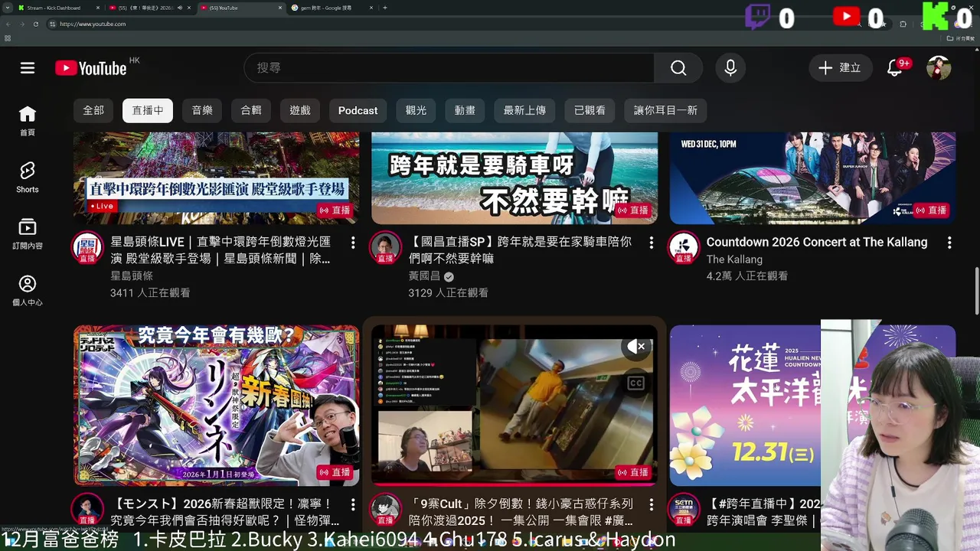Select the 直播中 filter chip
The image size is (980, 551).
(x=148, y=110)
